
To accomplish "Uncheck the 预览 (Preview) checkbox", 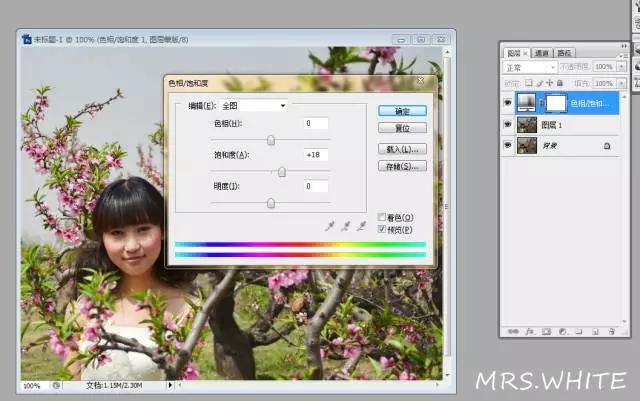I will [x=383, y=229].
